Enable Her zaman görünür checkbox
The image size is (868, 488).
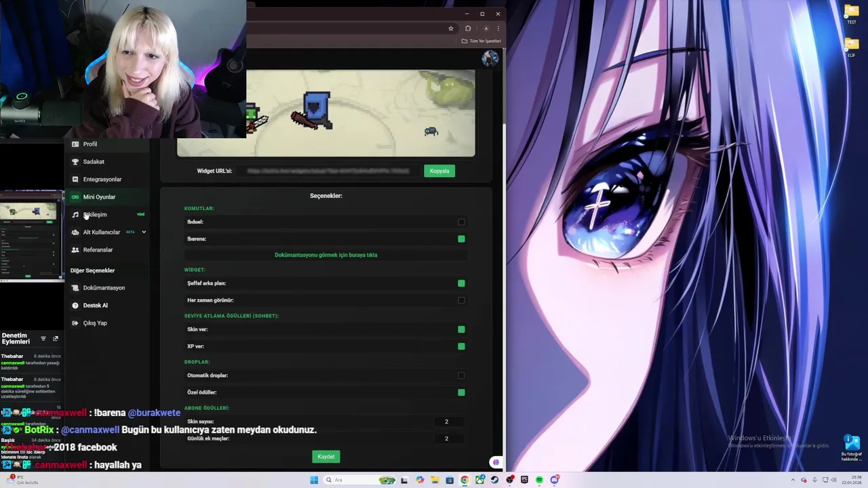click(x=461, y=300)
